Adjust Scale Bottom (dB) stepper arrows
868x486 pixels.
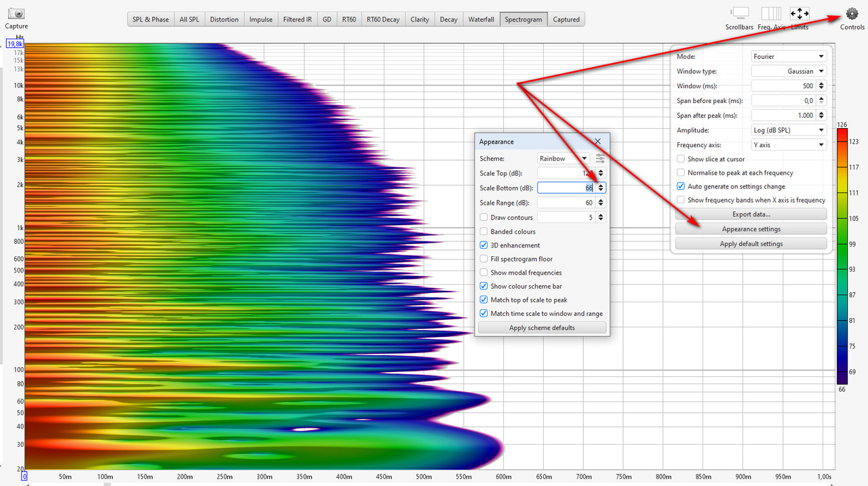point(601,188)
